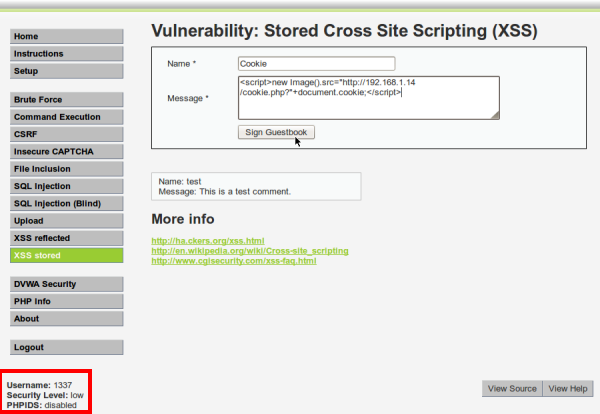Image resolution: width=600 pixels, height=414 pixels.
Task: Select CSRF in sidebar
Action: point(67,134)
